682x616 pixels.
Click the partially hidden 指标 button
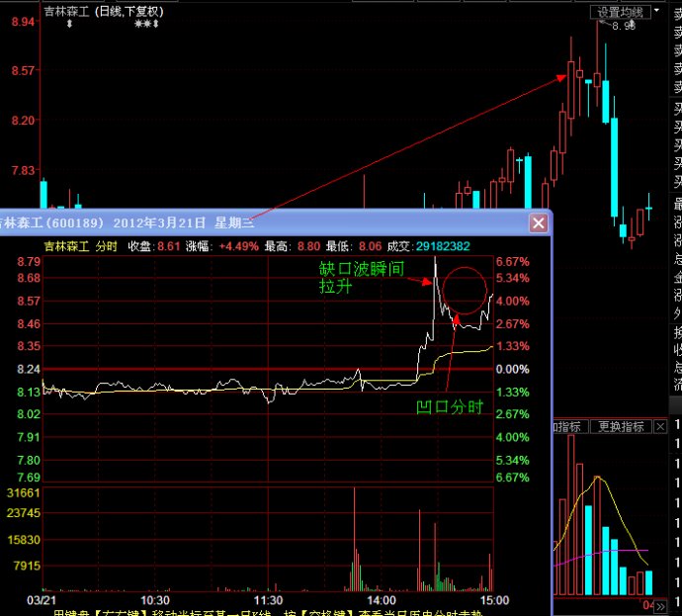(570, 427)
